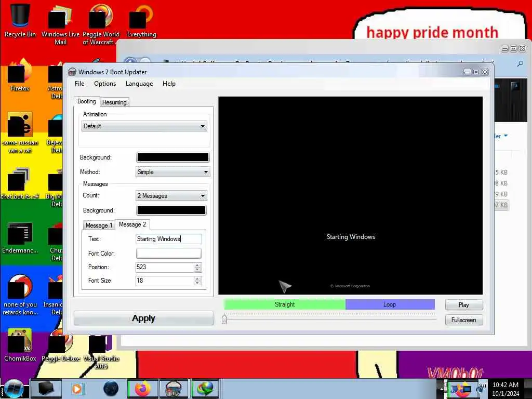Screen dimensions: 532x399
Task: Decrease the Font Size by one step
Action: point(198,283)
